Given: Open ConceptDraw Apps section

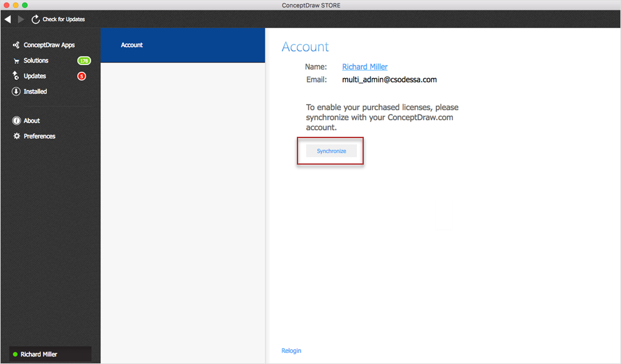Looking at the screenshot, I should pyautogui.click(x=49, y=45).
